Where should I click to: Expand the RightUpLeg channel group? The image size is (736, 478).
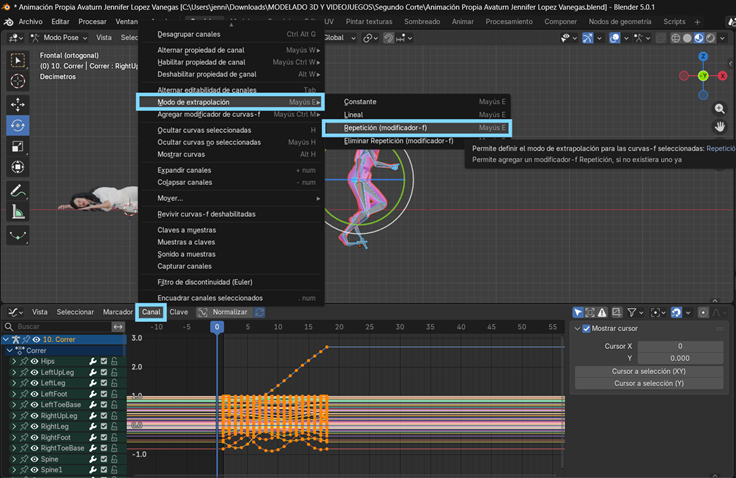click(14, 415)
